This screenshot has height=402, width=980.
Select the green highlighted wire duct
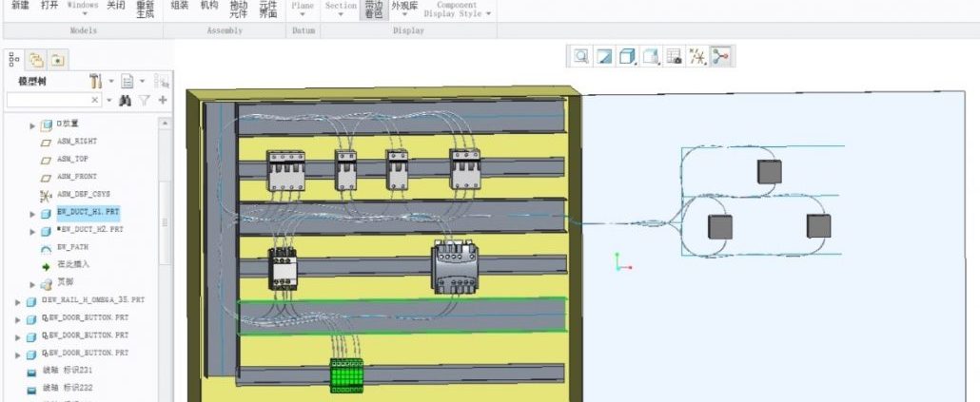point(402,316)
